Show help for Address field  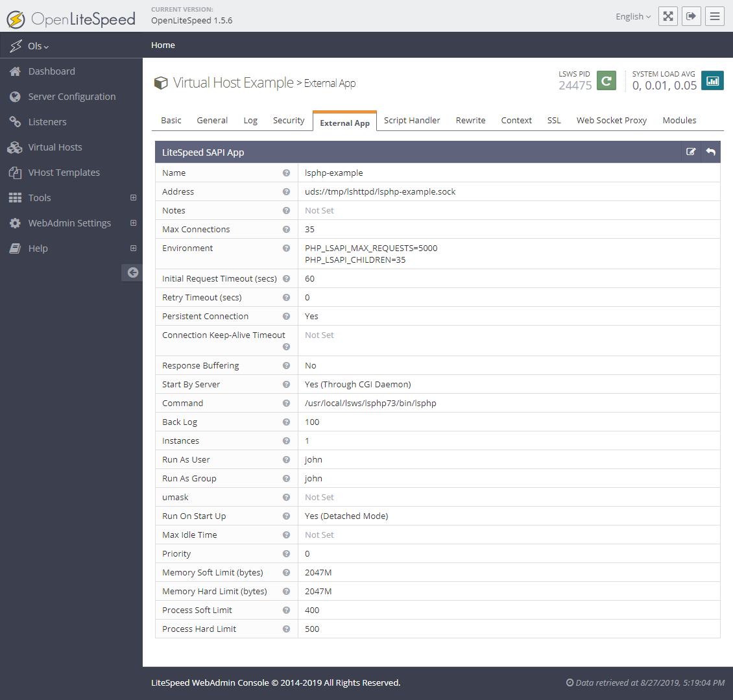click(x=286, y=192)
